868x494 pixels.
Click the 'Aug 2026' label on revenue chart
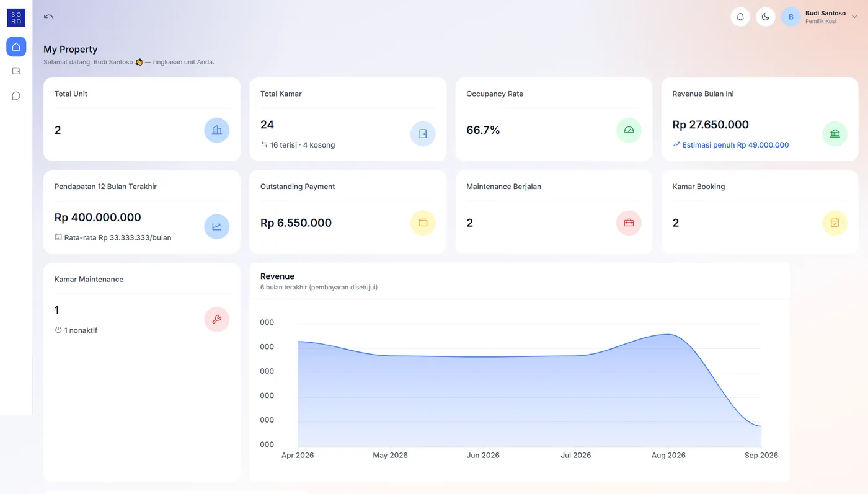point(668,455)
